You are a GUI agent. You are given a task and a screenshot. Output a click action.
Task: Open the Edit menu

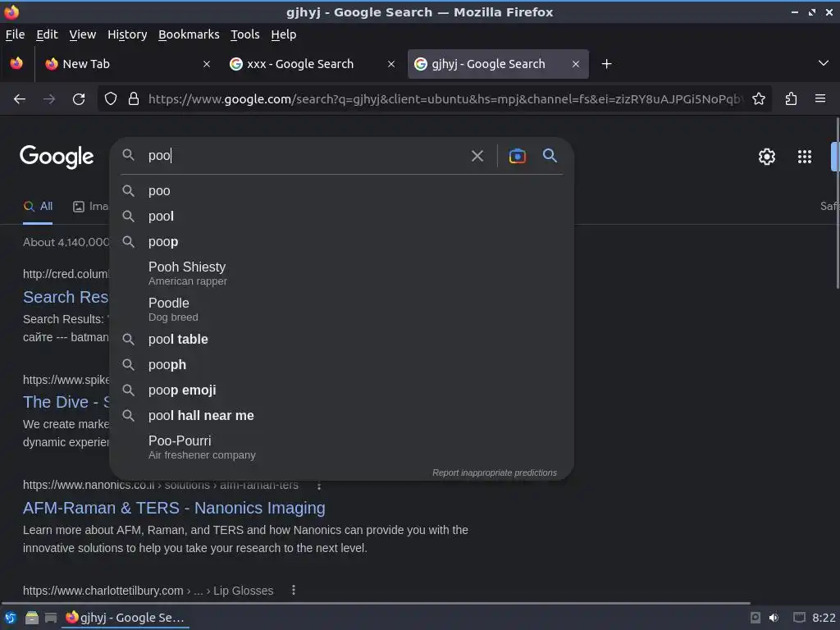pyautogui.click(x=47, y=34)
